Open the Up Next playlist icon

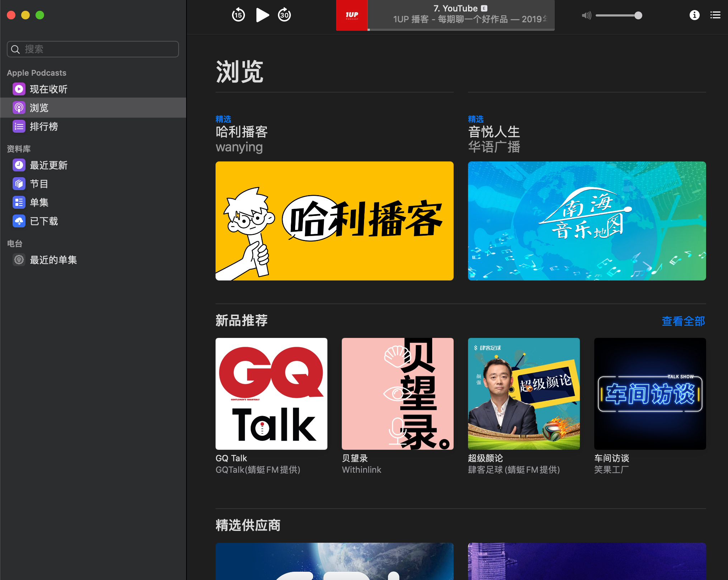click(715, 15)
